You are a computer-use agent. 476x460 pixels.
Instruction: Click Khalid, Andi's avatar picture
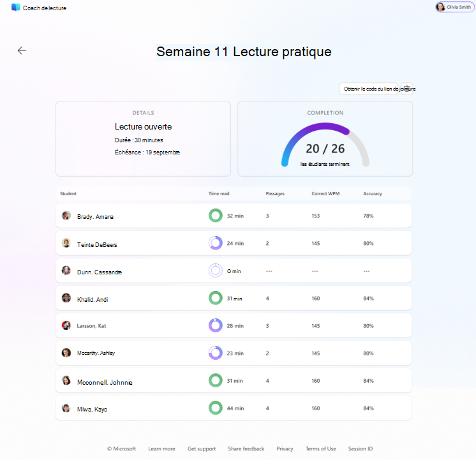(66, 298)
